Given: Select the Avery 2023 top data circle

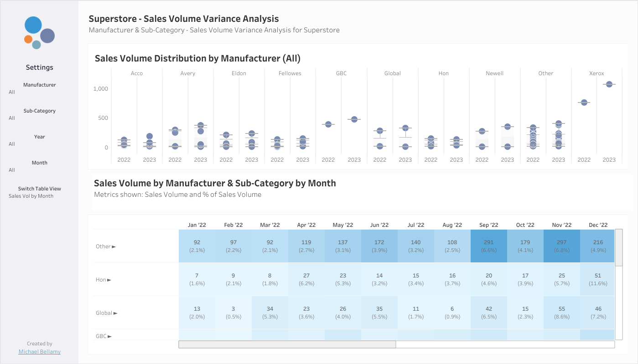Looking at the screenshot, I should (x=201, y=125).
